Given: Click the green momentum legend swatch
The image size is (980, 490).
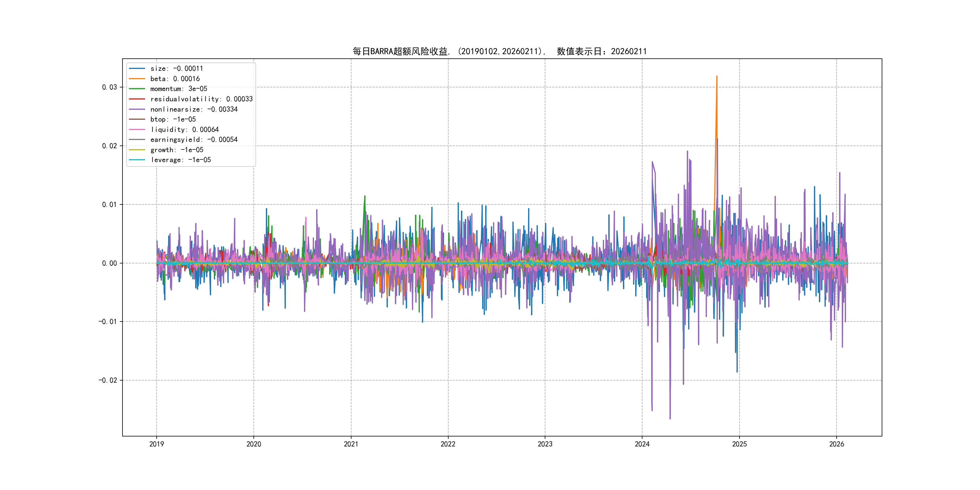Looking at the screenshot, I should coord(137,89).
